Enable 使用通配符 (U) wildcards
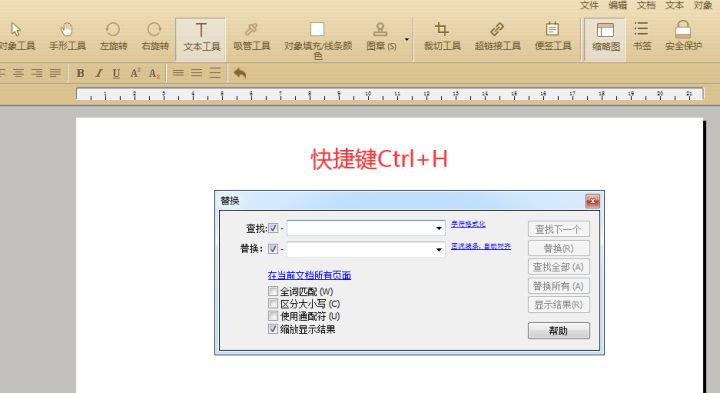This screenshot has height=393, width=720. pyautogui.click(x=273, y=316)
